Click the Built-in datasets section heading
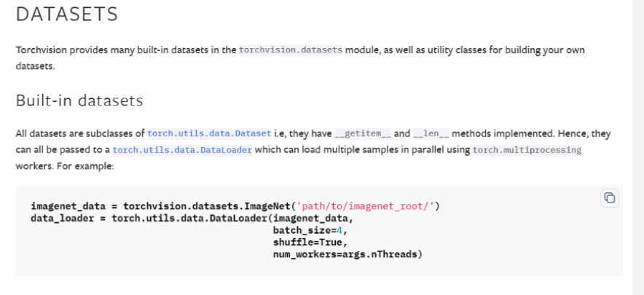This screenshot has width=644, height=295. tap(79, 101)
